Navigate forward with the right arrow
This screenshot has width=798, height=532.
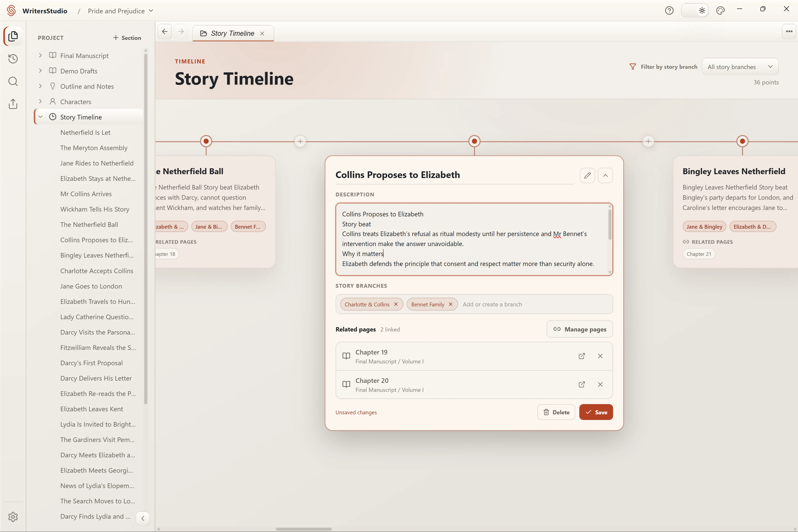[181, 31]
